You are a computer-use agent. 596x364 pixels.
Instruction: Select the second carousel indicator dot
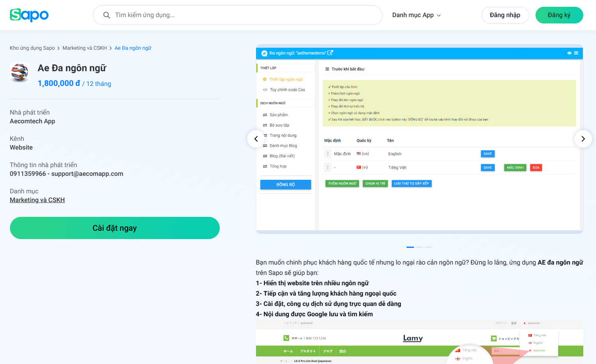(419, 247)
